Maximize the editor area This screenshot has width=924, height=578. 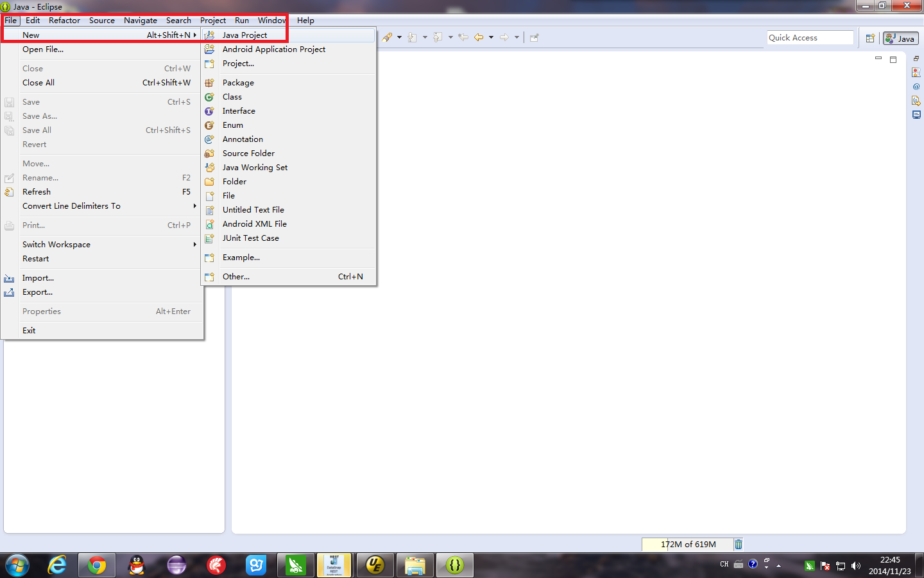coord(893,59)
